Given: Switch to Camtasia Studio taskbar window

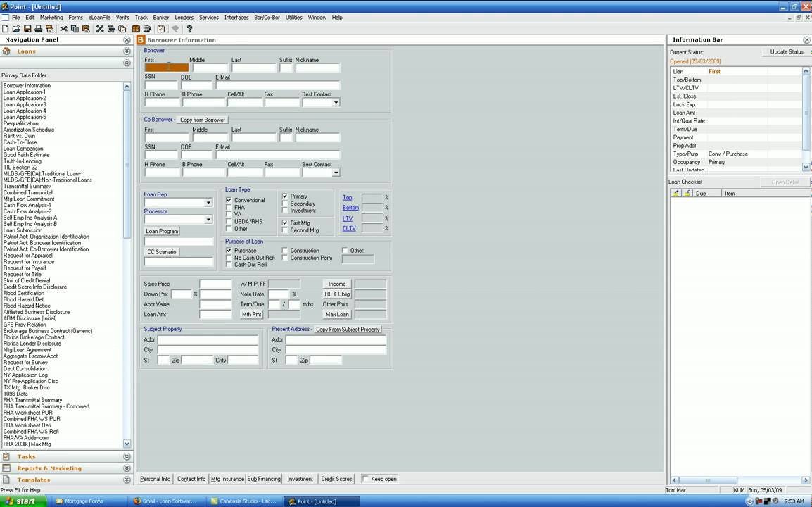Looking at the screenshot, I should tap(244, 501).
